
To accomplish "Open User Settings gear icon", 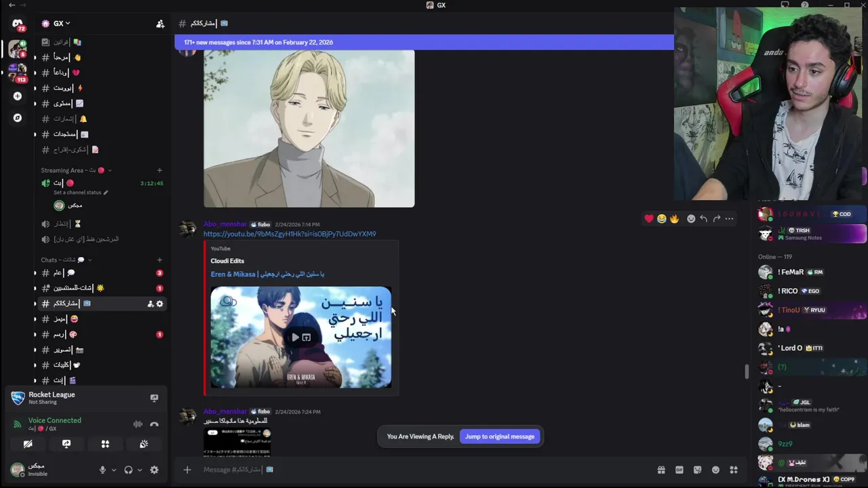I will point(154,470).
